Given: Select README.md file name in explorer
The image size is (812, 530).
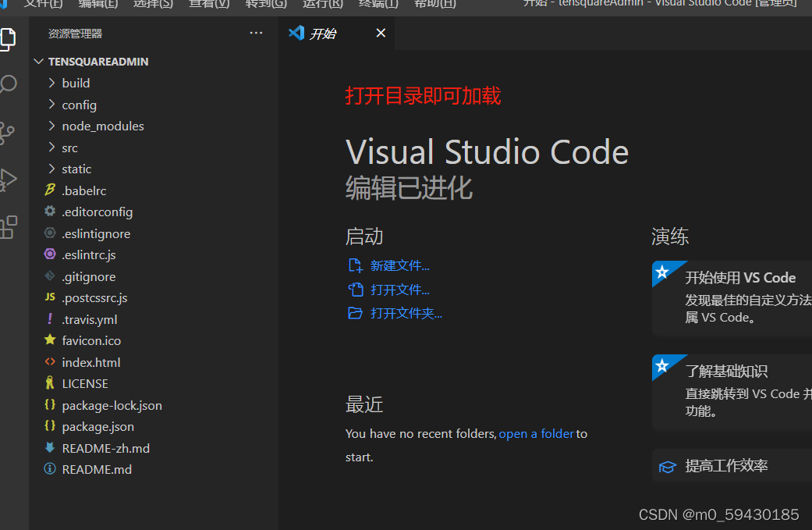Looking at the screenshot, I should 97,469.
